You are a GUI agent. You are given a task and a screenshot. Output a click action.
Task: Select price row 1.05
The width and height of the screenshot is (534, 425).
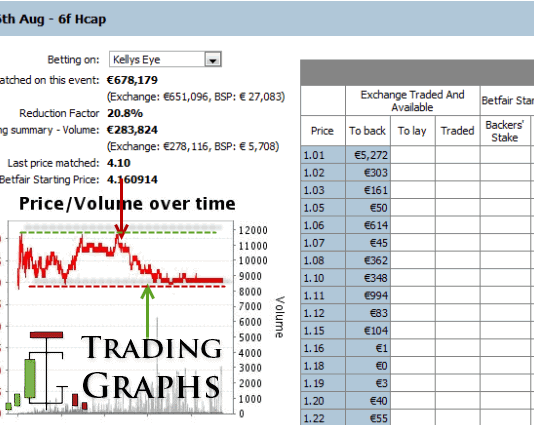coord(323,208)
